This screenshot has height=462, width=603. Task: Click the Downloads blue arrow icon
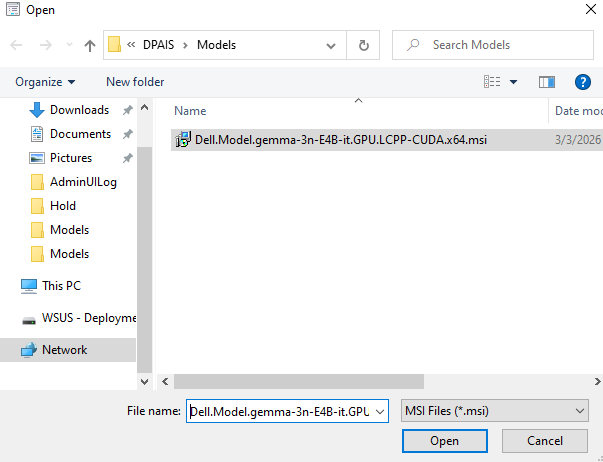tap(37, 110)
